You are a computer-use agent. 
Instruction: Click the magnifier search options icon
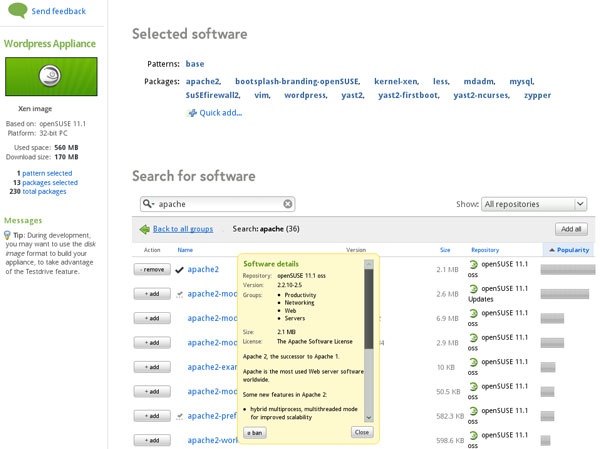pos(148,204)
